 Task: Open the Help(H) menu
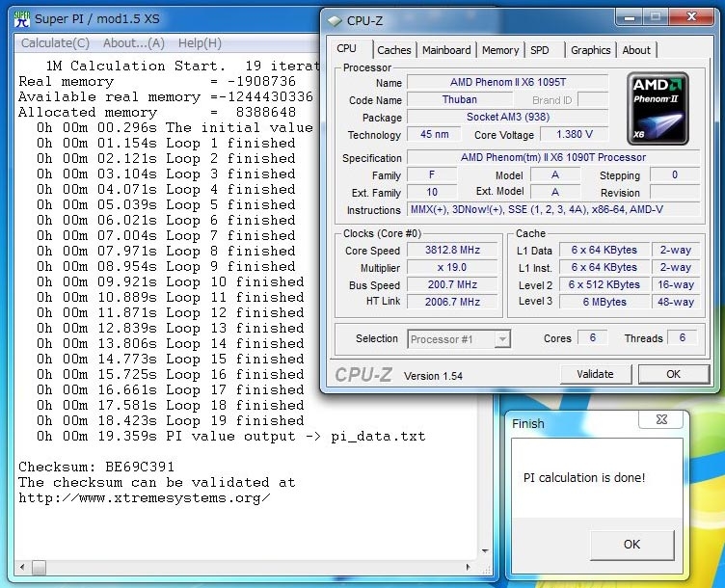coord(200,43)
